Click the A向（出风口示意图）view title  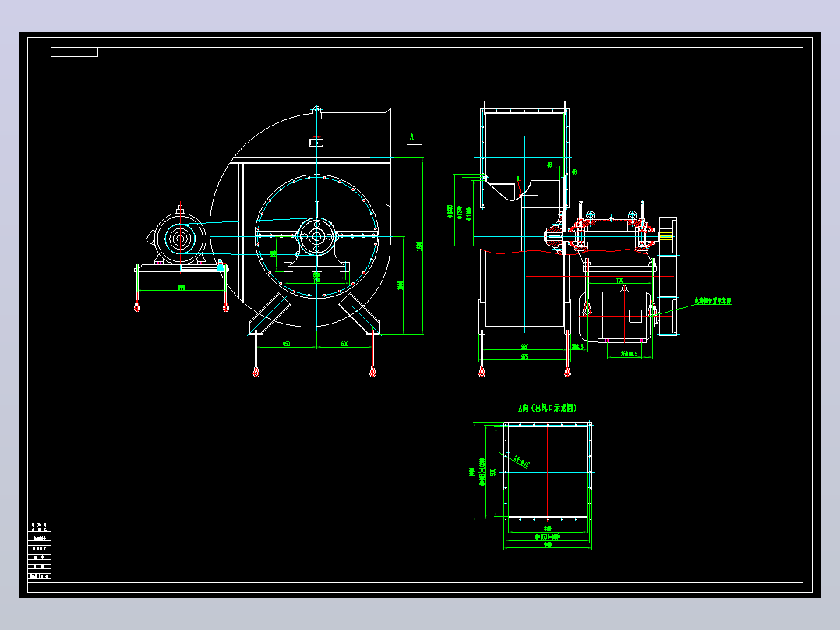pos(547,408)
